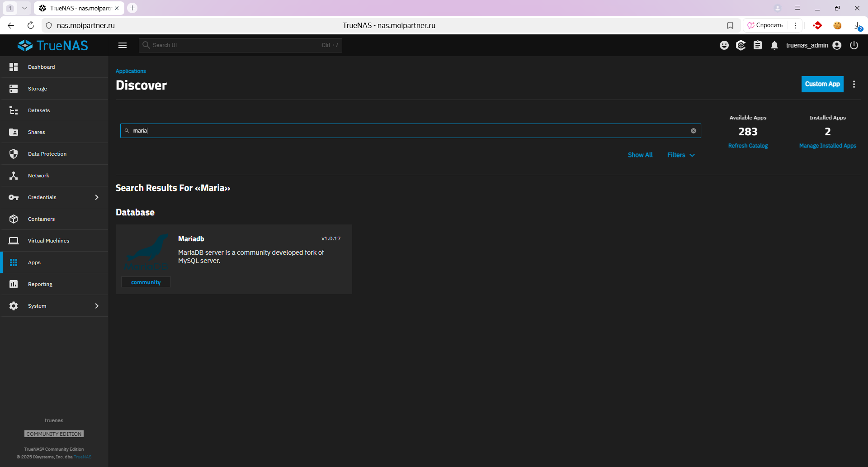Expand the Credentials submenu
The height and width of the screenshot is (467, 868).
97,197
